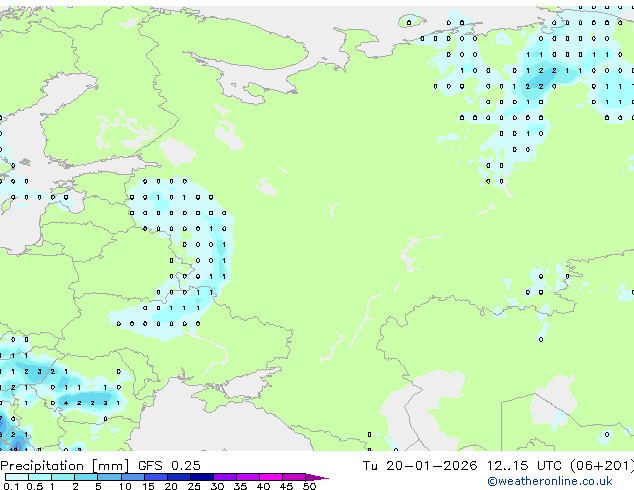Click the '(06+201)' forecast run label
The height and width of the screenshot is (490, 634).
[x=602, y=466]
